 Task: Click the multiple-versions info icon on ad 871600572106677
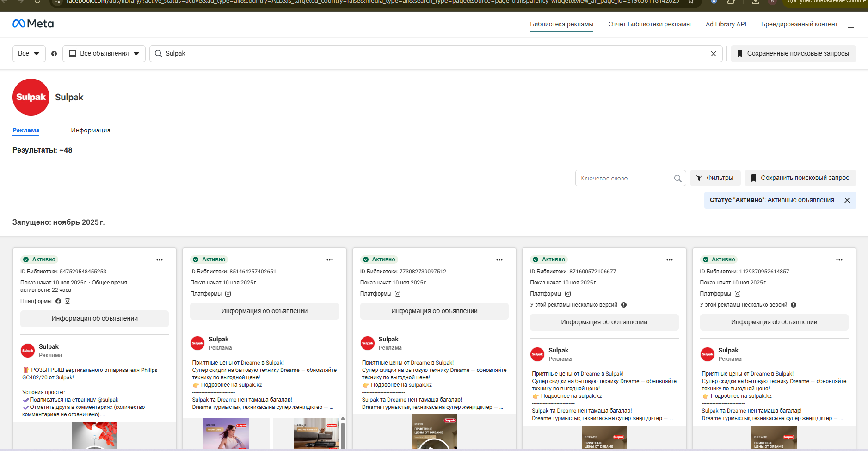624,305
